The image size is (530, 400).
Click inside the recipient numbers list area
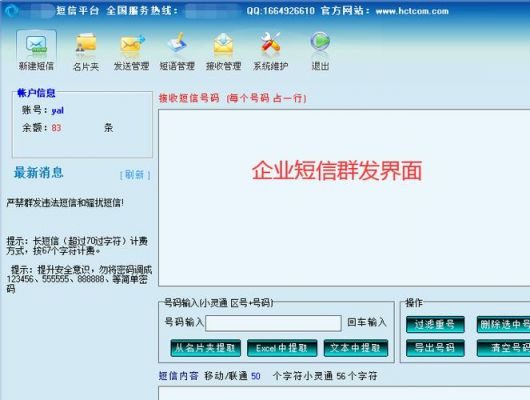pyautogui.click(x=344, y=198)
